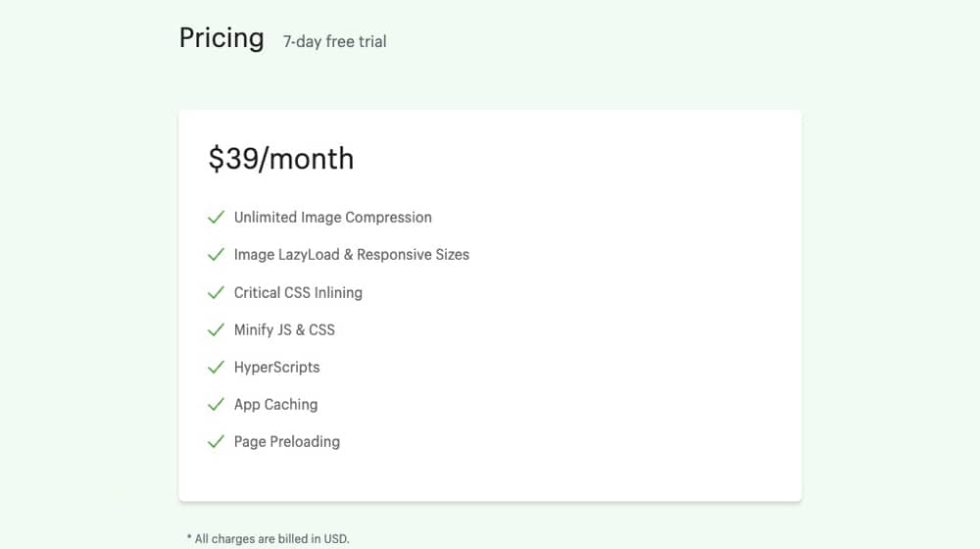Viewport: 980px width, 549px height.
Task: Click the $39/month price heading
Action: (x=281, y=158)
